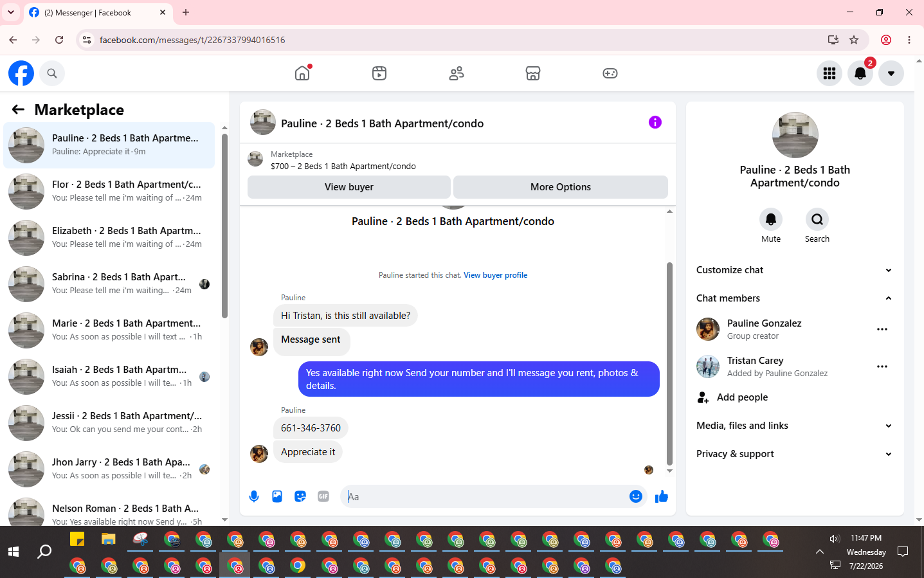
Task: Open the account dropdown arrow
Action: tap(891, 73)
